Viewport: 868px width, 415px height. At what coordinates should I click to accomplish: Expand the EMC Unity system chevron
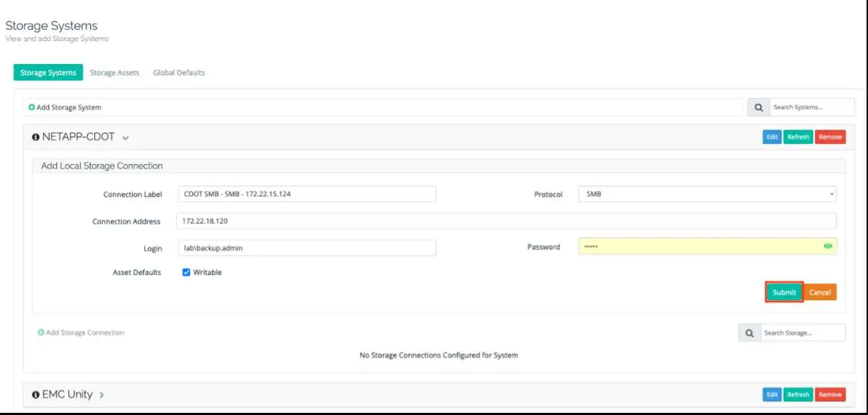pyautogui.click(x=101, y=395)
